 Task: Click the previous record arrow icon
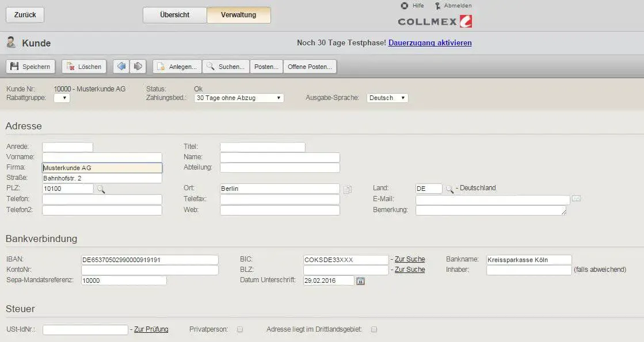click(x=121, y=67)
